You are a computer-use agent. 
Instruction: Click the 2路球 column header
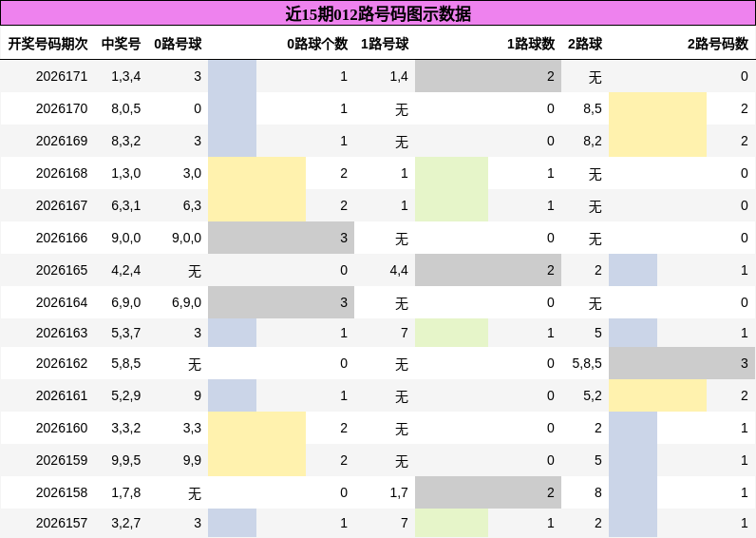tap(585, 44)
